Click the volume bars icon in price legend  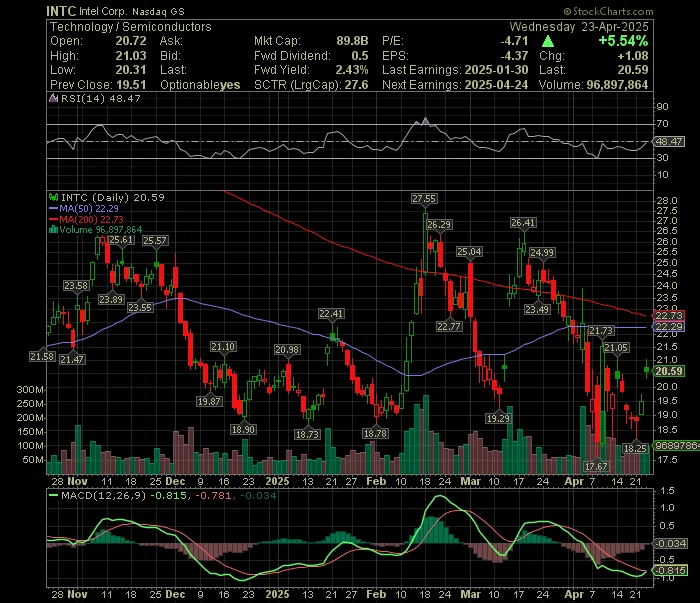54,230
